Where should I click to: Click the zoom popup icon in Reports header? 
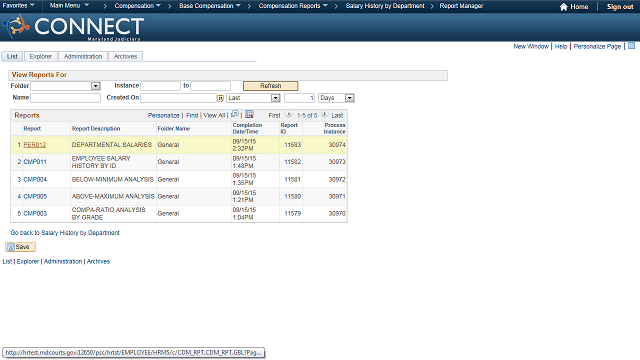coord(235,114)
